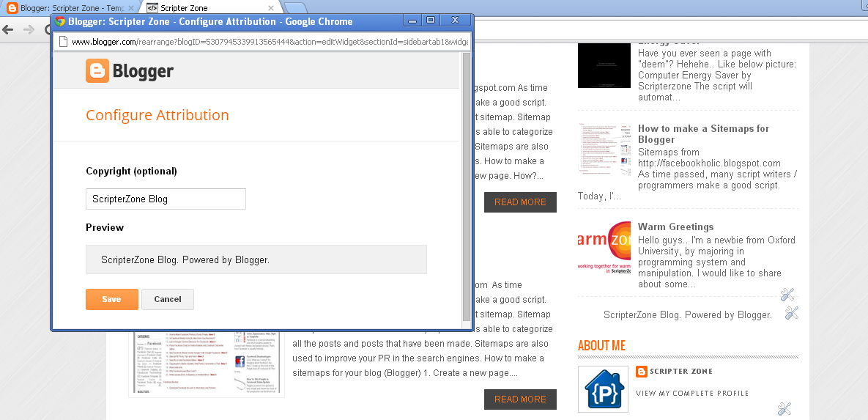868x420 pixels.
Task: Click the Blogger logo in the popup
Action: click(x=130, y=71)
